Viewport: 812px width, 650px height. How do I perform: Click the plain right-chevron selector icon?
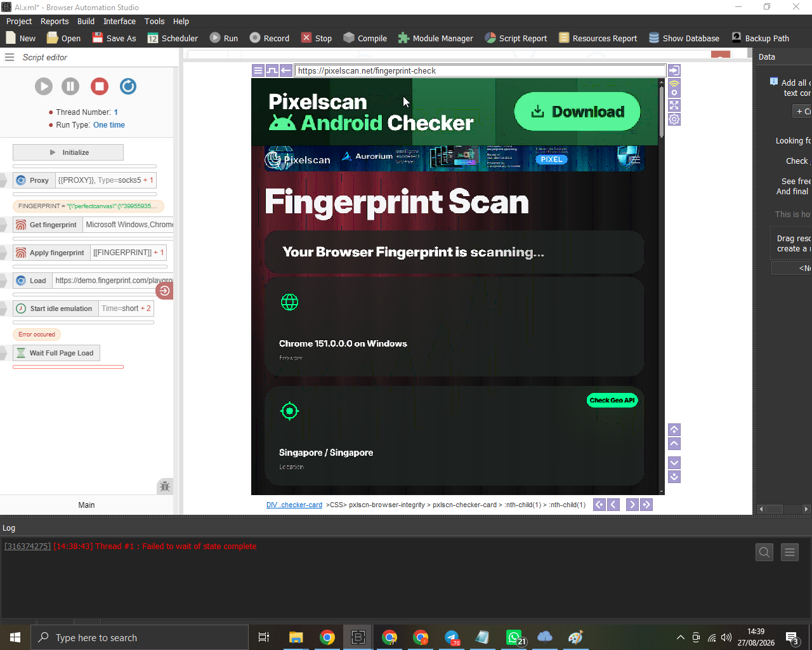pyautogui.click(x=632, y=505)
